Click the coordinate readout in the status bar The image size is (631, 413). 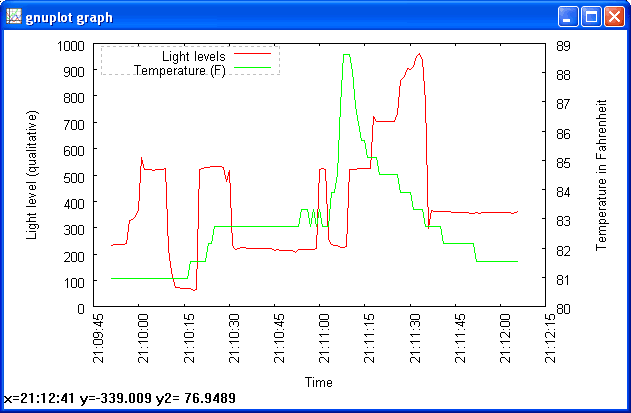[122, 398]
